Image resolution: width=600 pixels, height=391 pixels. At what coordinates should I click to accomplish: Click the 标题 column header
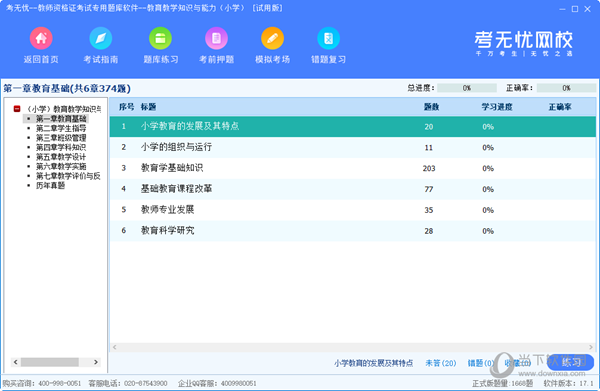[x=148, y=107]
